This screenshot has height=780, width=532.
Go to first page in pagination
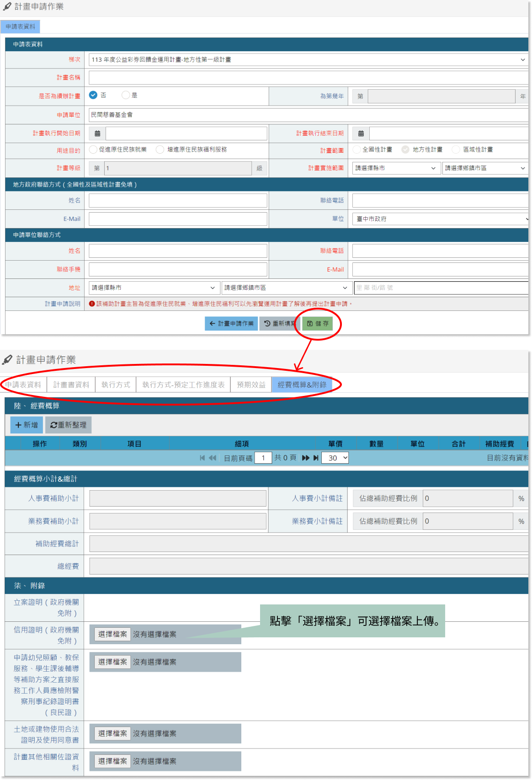coord(202,458)
